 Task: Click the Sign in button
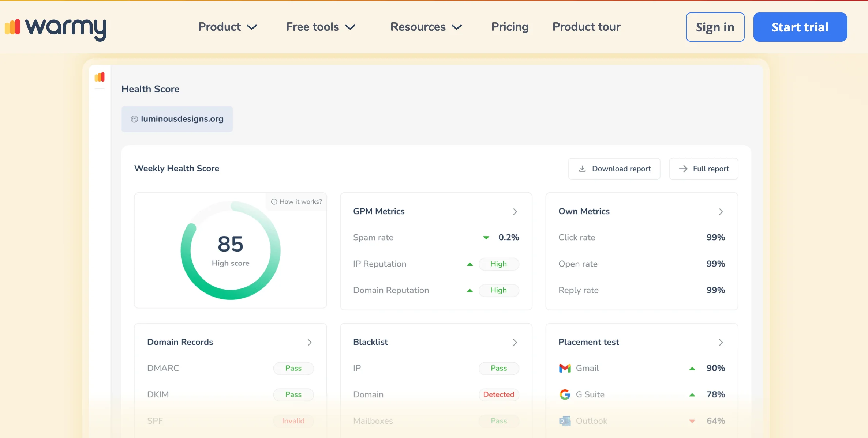coord(715,27)
